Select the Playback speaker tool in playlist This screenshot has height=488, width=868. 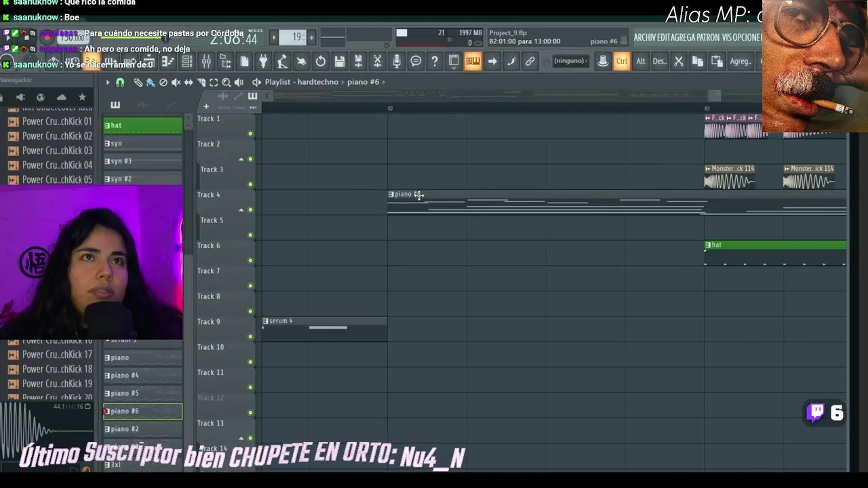click(239, 82)
